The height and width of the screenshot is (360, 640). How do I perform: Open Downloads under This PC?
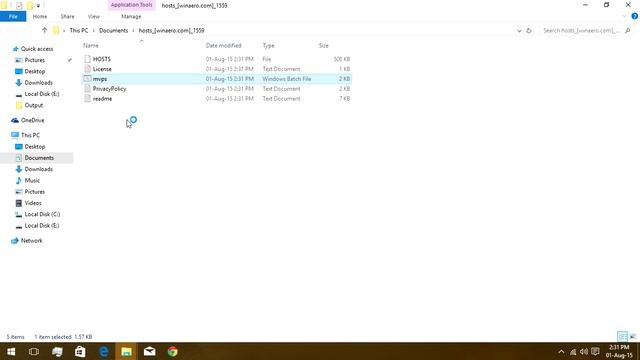coord(38,169)
